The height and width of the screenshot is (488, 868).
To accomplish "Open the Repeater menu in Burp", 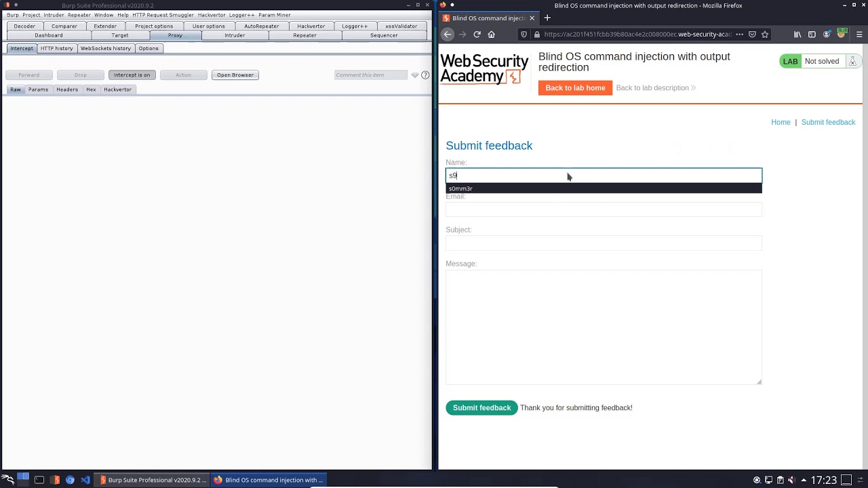I will (79, 15).
